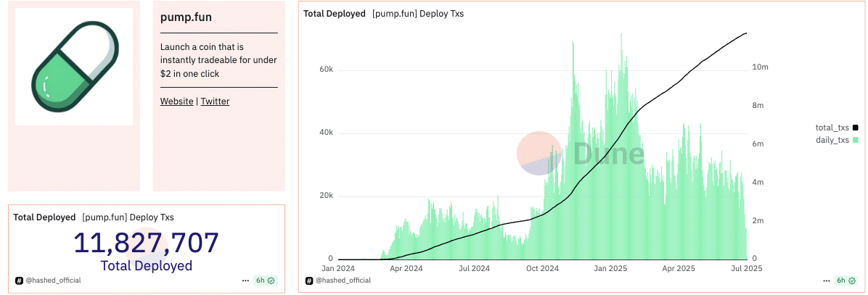Click Jan 2025 x-axis label
This screenshot has width=868, height=295.
tap(610, 269)
